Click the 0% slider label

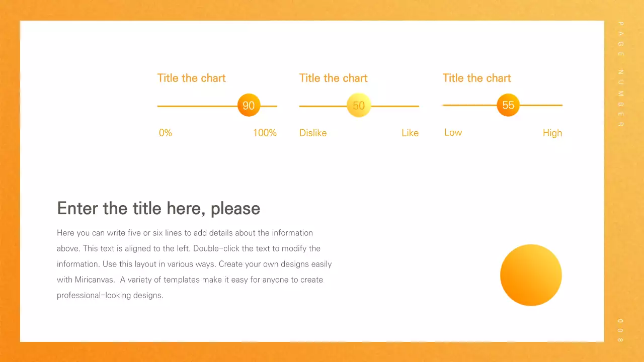pos(166,133)
